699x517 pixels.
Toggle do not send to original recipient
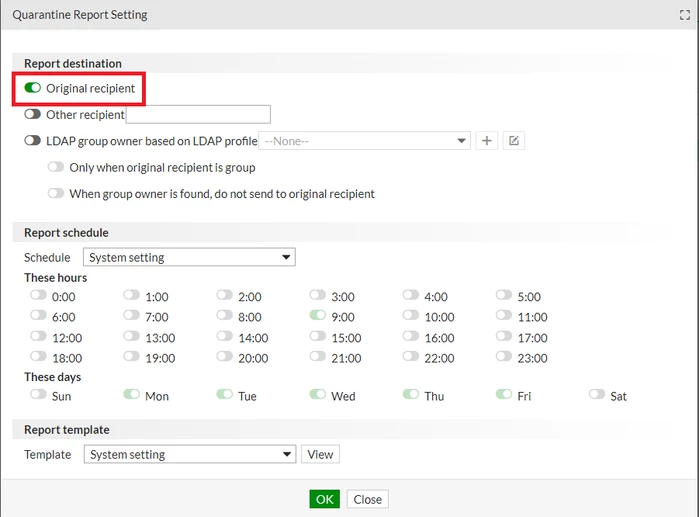pos(56,193)
